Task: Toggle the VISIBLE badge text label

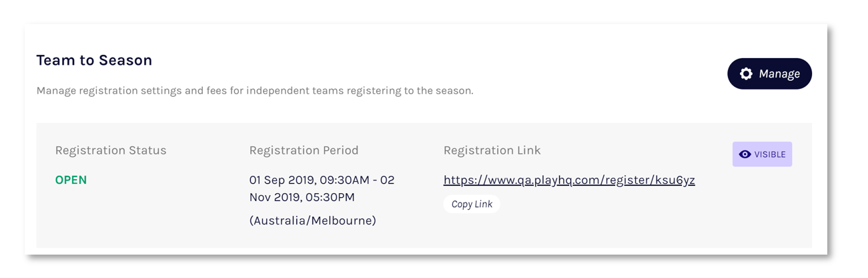Action: pos(770,154)
